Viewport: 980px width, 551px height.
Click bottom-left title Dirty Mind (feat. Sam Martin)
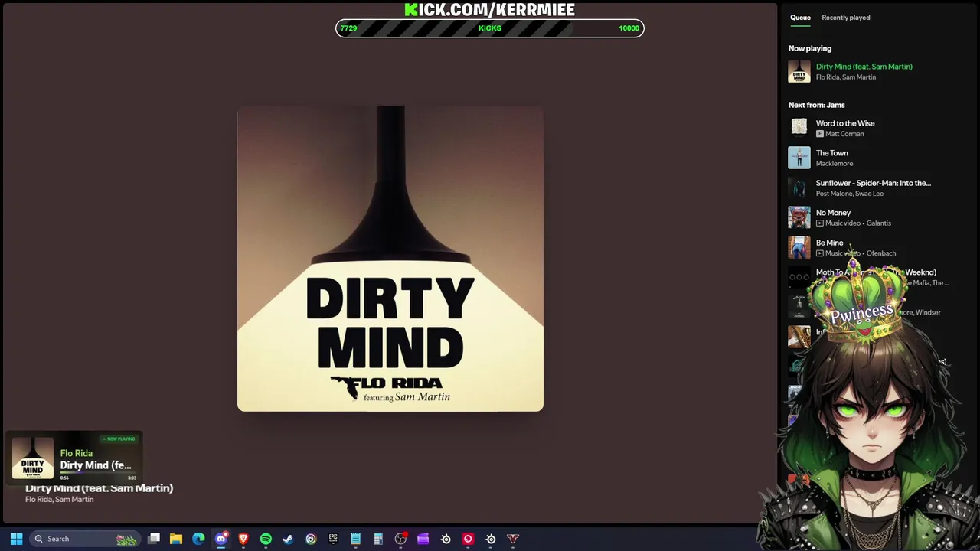pyautogui.click(x=99, y=488)
